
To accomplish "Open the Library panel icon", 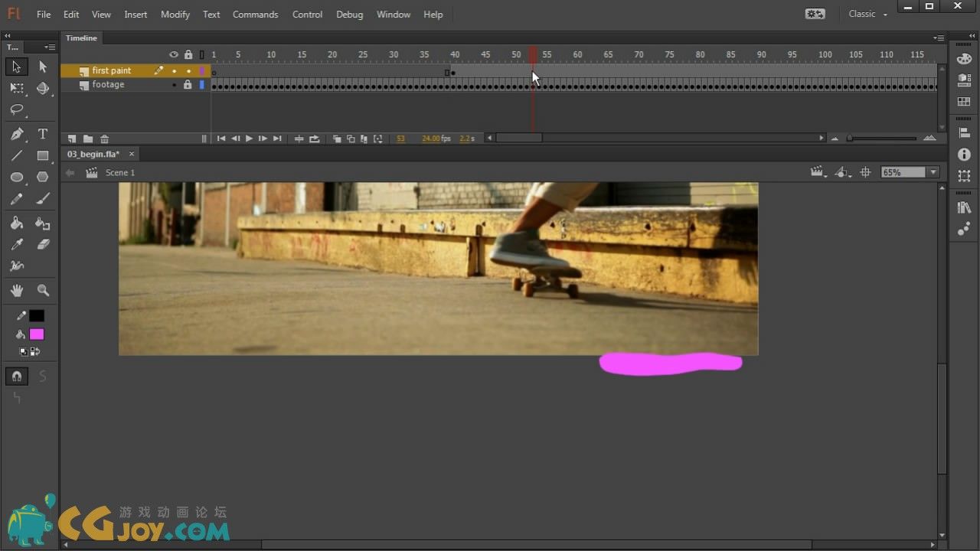I will 964,207.
